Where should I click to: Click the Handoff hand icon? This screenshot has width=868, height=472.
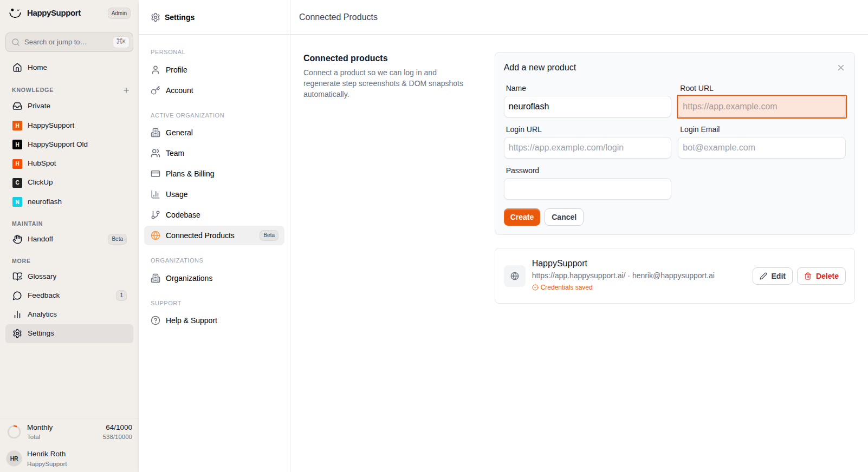click(x=17, y=239)
